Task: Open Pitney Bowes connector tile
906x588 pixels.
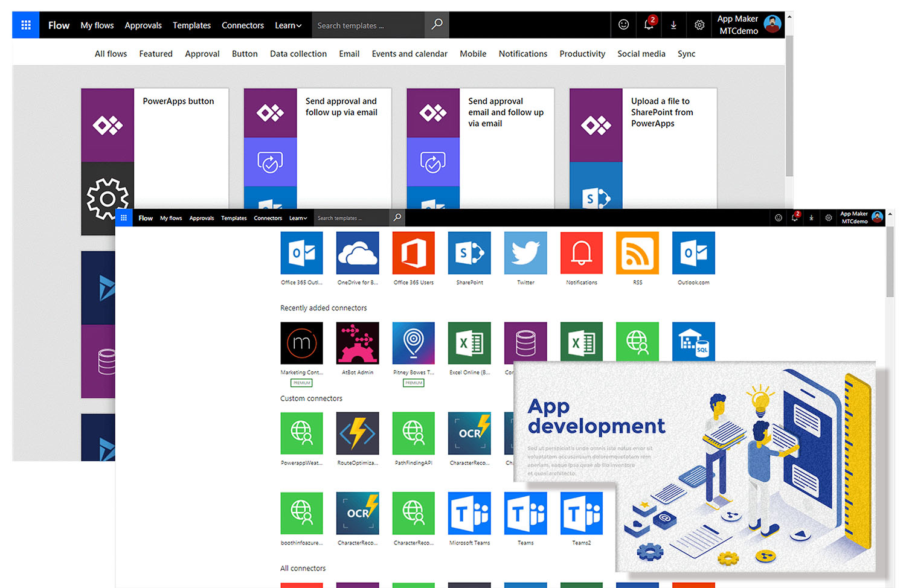Action: pos(414,343)
